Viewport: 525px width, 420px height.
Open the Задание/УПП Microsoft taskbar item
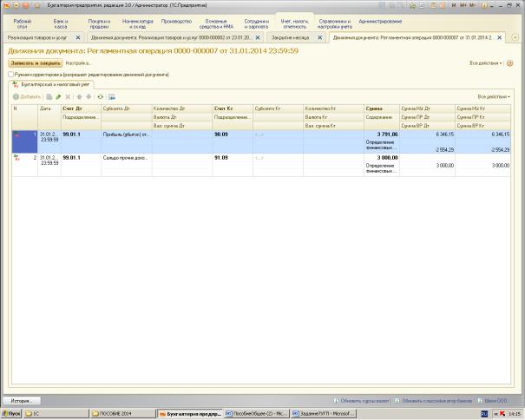pyautogui.click(x=324, y=414)
